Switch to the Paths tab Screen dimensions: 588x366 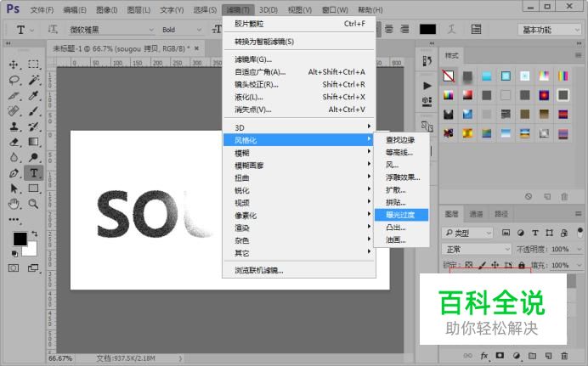[501, 214]
